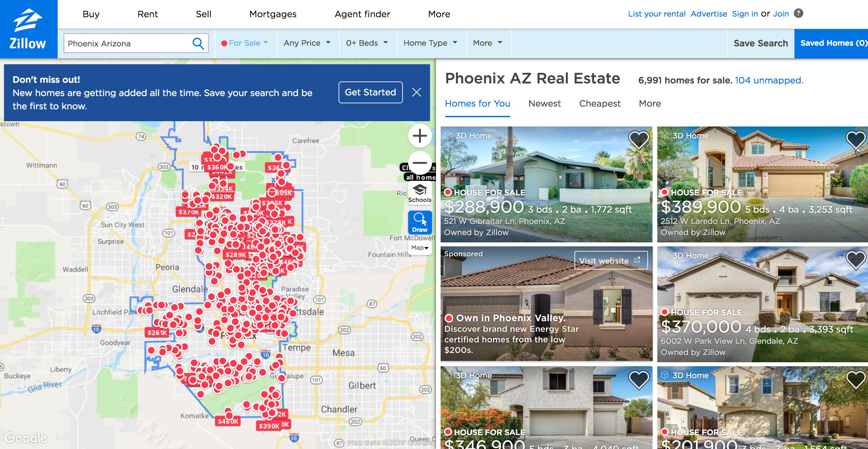Dismiss the save search notification banner
The height and width of the screenshot is (449, 868).
[416, 92]
